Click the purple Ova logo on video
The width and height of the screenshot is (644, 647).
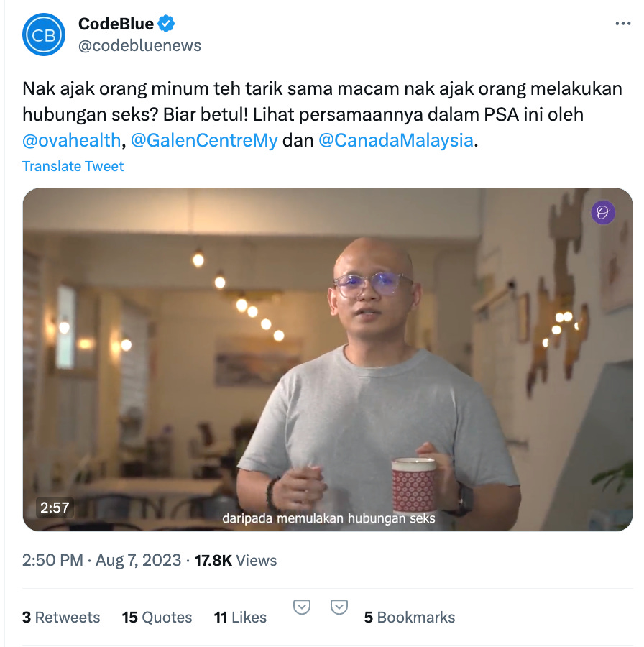[603, 213]
